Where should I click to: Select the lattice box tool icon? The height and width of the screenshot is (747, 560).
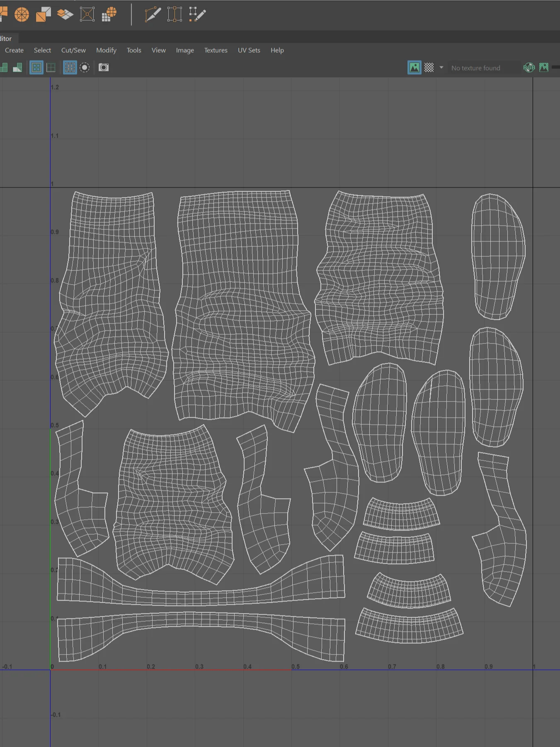(x=175, y=15)
